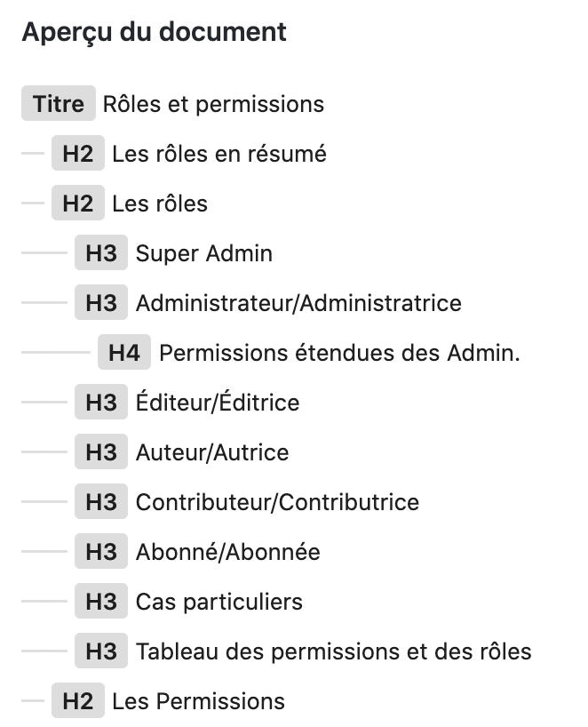Select the 'Auteur/Autrice' heading
This screenshot has height=727, width=588.
pos(212,452)
